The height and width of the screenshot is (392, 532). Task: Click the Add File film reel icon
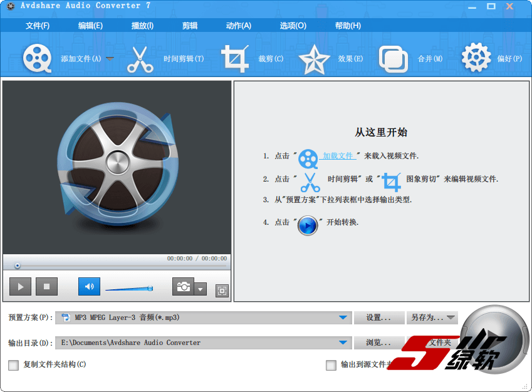click(x=38, y=59)
